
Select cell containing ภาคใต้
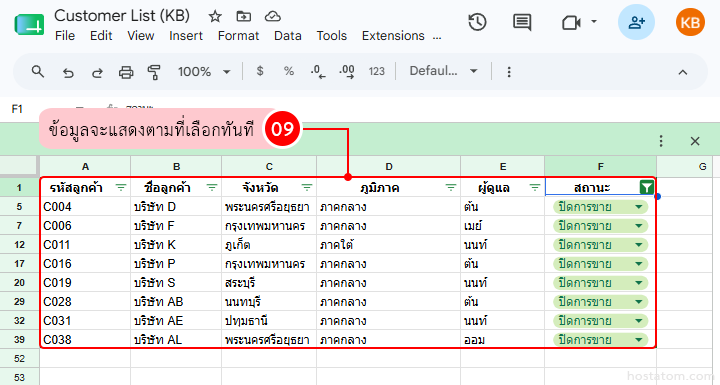[388, 245]
